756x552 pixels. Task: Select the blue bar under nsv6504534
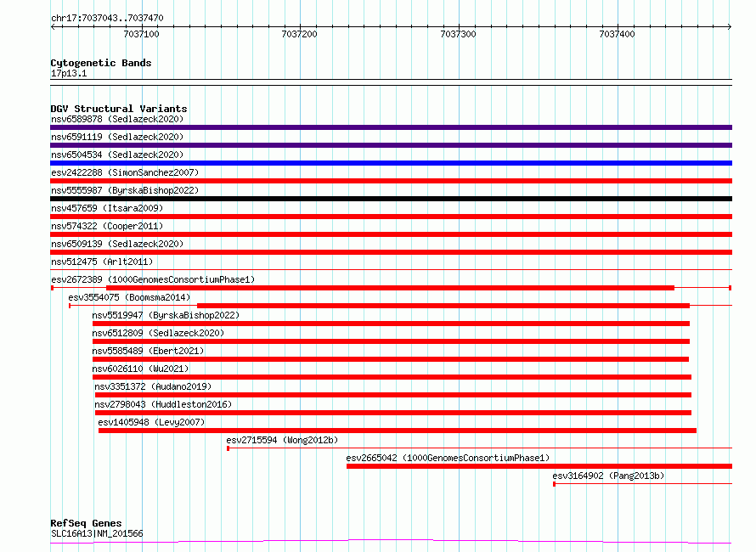tap(391, 163)
